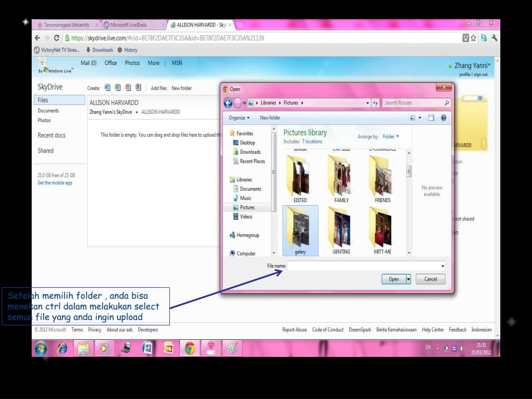Screen dimensions: 532x399
Task: Click the SkyDrive New folder link
Action: click(x=181, y=88)
